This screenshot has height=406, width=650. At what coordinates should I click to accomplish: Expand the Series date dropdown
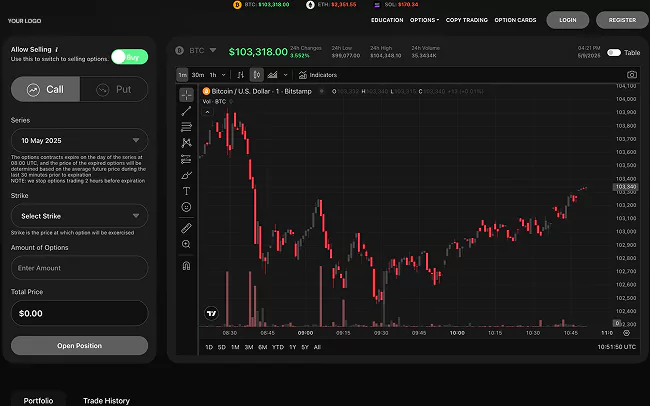pyautogui.click(x=79, y=139)
